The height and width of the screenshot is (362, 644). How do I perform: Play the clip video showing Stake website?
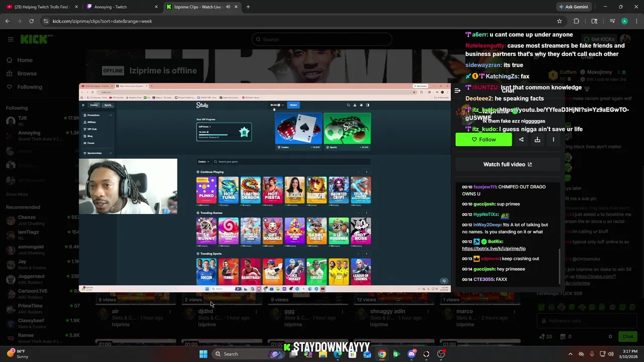pos(265,188)
